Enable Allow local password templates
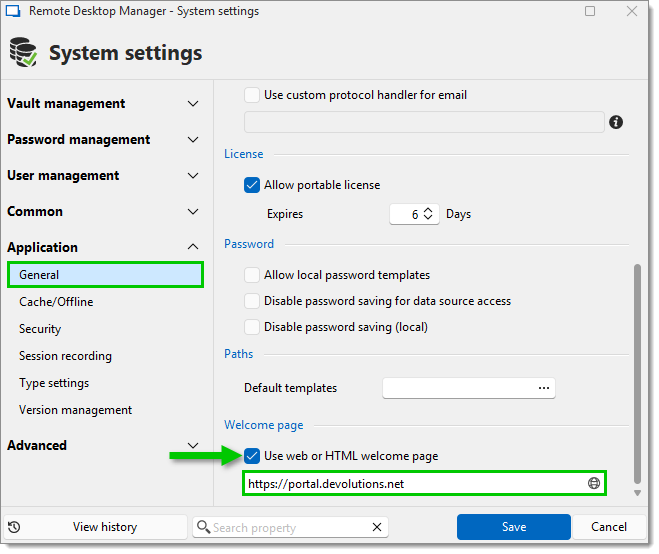 click(x=252, y=275)
